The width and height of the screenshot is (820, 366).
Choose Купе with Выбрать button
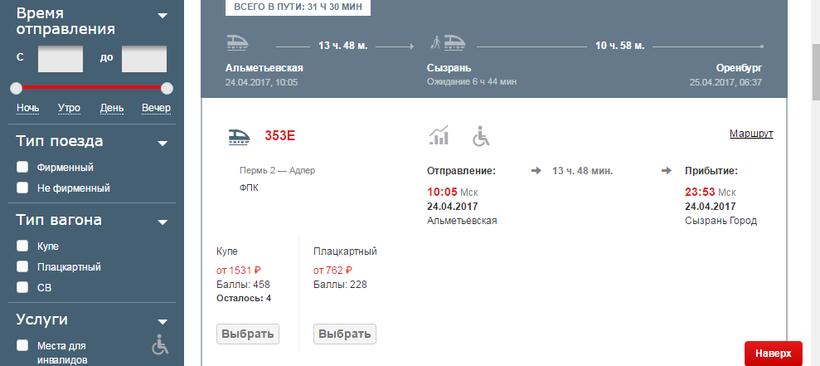[248, 334]
